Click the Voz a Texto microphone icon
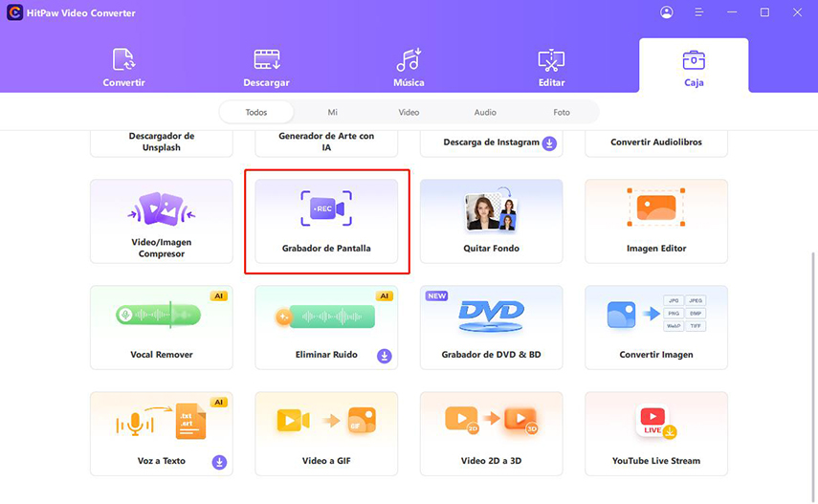Screen dimensions: 818x504 [134, 424]
